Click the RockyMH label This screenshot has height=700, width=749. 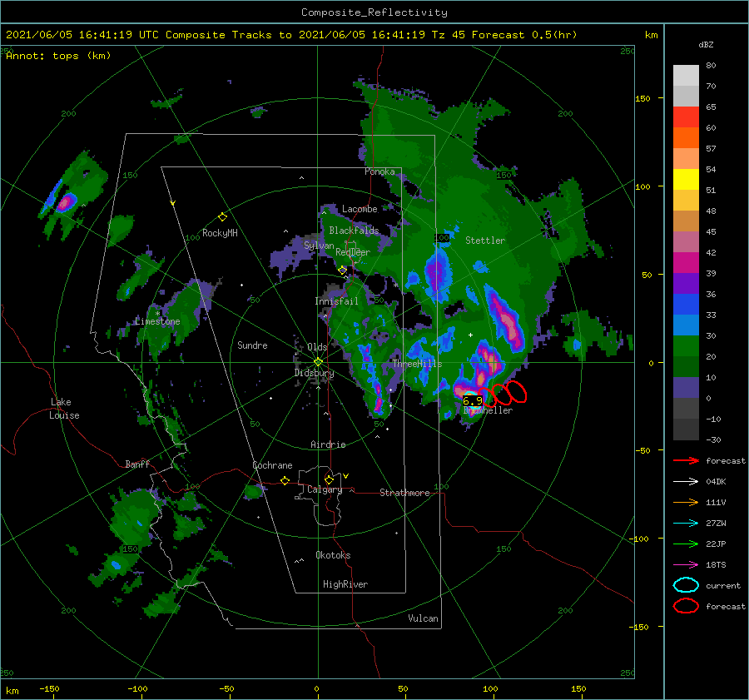point(220,233)
